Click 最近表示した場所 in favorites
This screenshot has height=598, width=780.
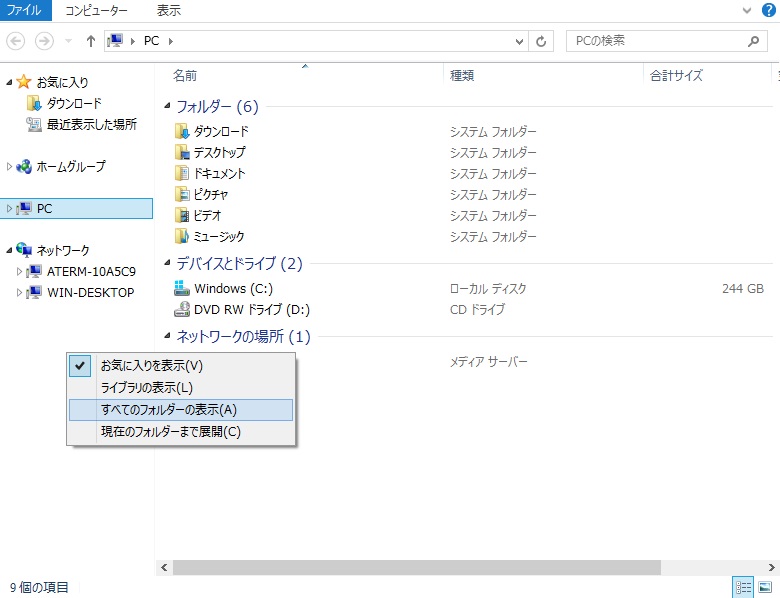(91, 125)
